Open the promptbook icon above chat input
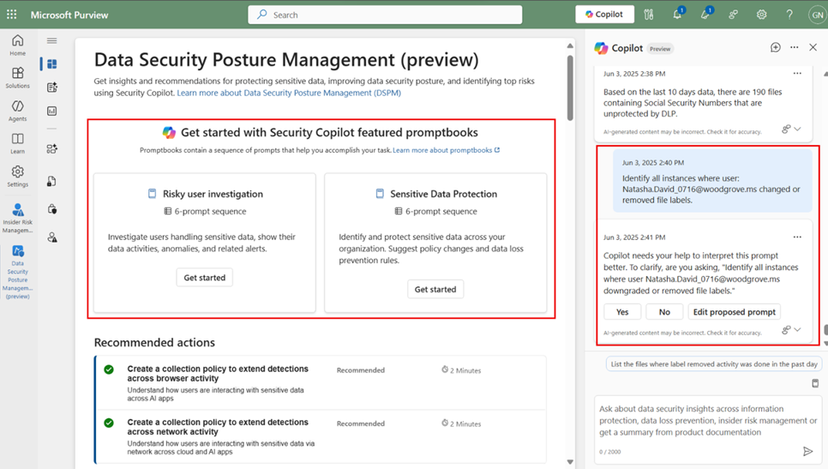This screenshot has height=469, width=828. [x=815, y=383]
